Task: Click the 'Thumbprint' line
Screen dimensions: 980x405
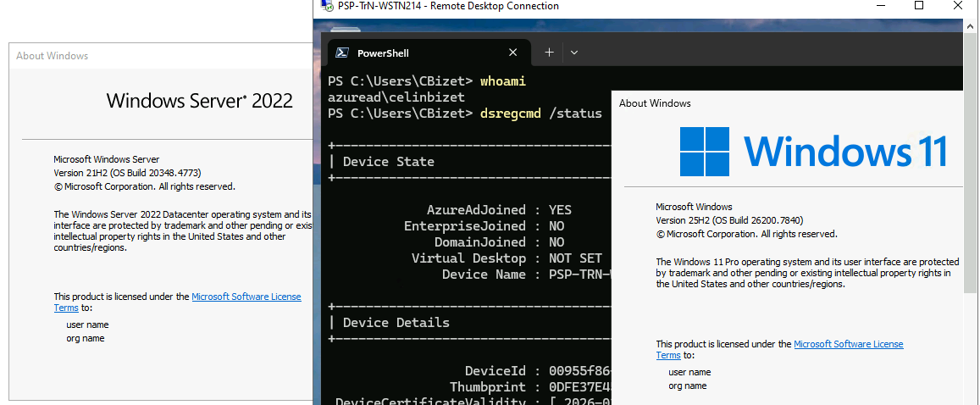Action: [530, 387]
